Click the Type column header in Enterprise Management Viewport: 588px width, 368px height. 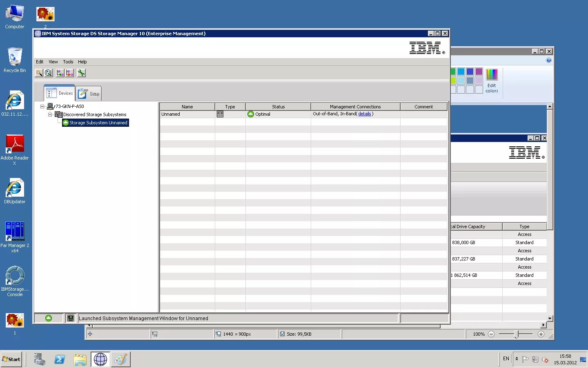click(230, 107)
